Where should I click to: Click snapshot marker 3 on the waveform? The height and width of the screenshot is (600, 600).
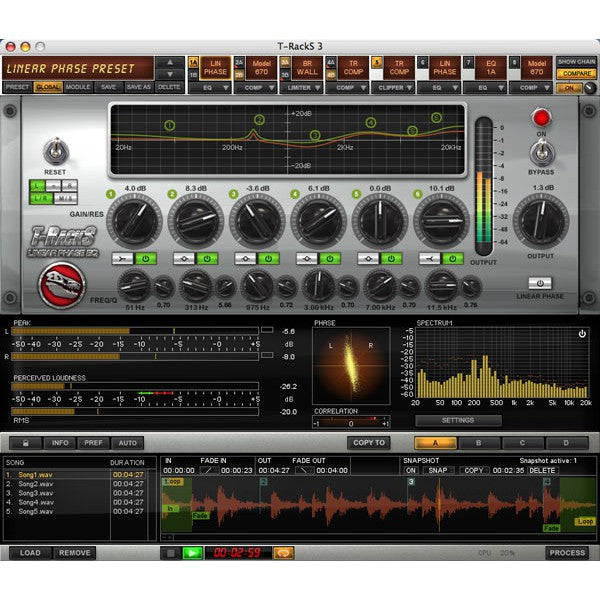click(x=411, y=481)
